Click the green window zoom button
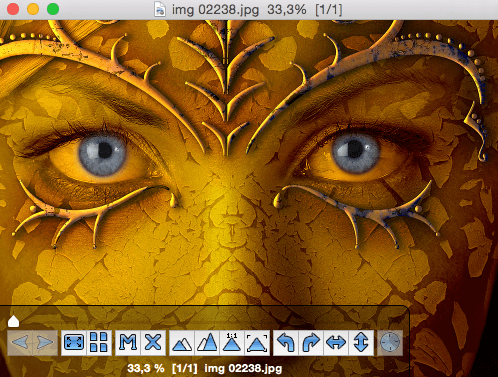Image resolution: width=498 pixels, height=377 pixels. coord(53,9)
